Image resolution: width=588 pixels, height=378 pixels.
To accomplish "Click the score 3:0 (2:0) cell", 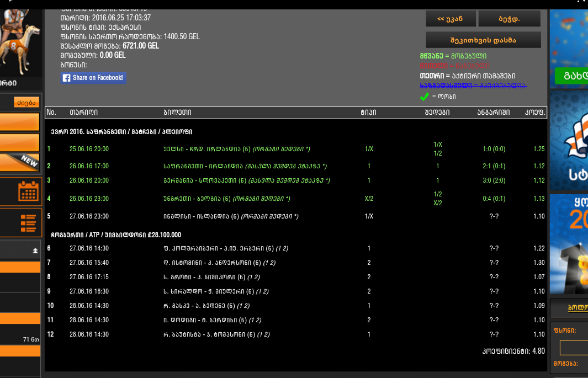I will [x=494, y=180].
